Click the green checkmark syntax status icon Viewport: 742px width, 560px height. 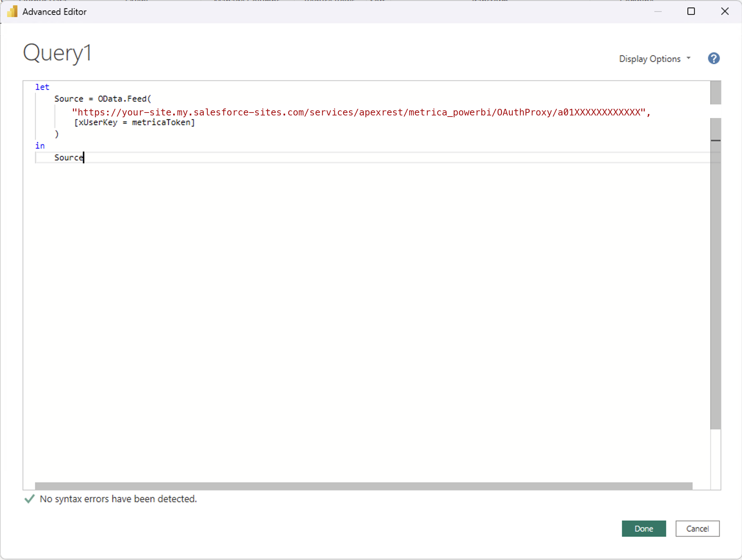pyautogui.click(x=29, y=499)
